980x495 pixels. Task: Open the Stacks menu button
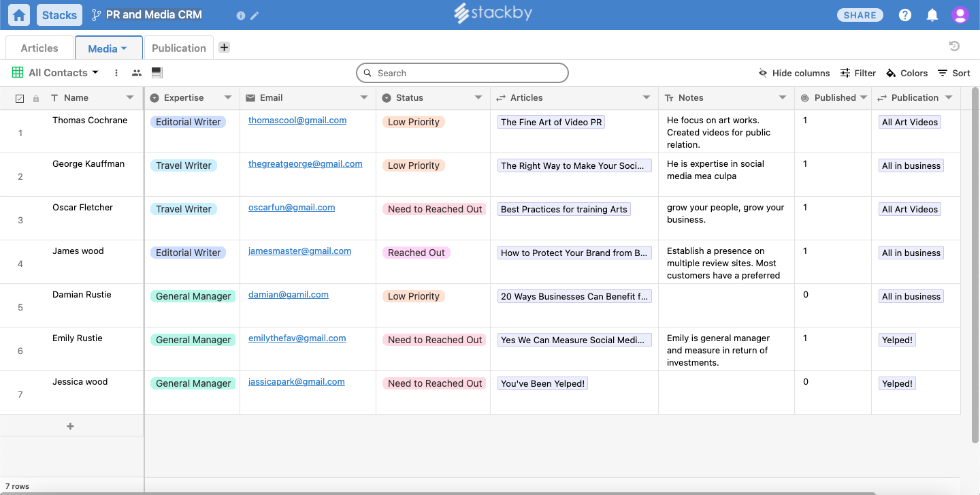(x=59, y=15)
